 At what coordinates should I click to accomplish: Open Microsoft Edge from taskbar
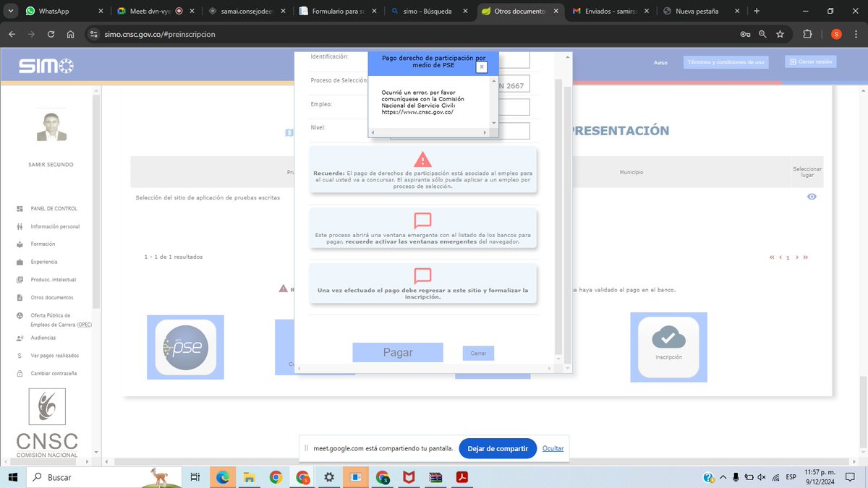click(x=223, y=477)
